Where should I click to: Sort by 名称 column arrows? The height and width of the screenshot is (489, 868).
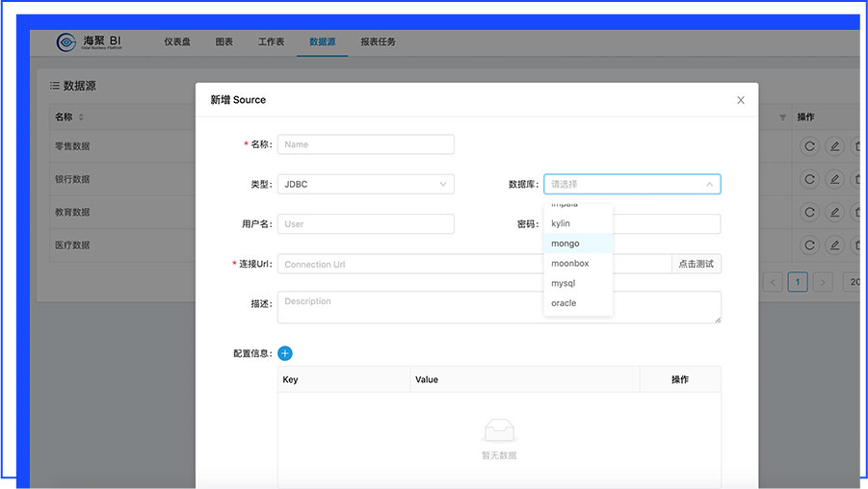click(81, 117)
